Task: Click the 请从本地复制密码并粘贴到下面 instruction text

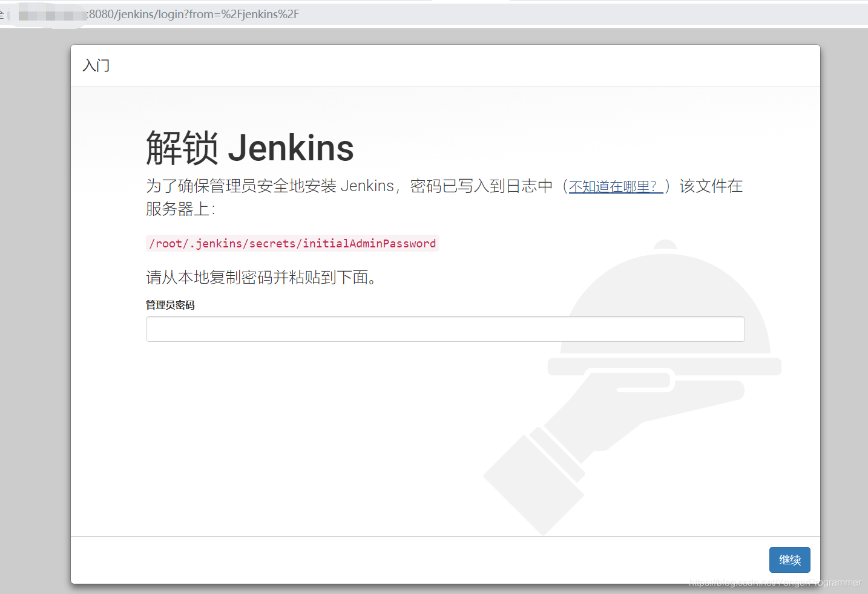Action: tap(261, 277)
